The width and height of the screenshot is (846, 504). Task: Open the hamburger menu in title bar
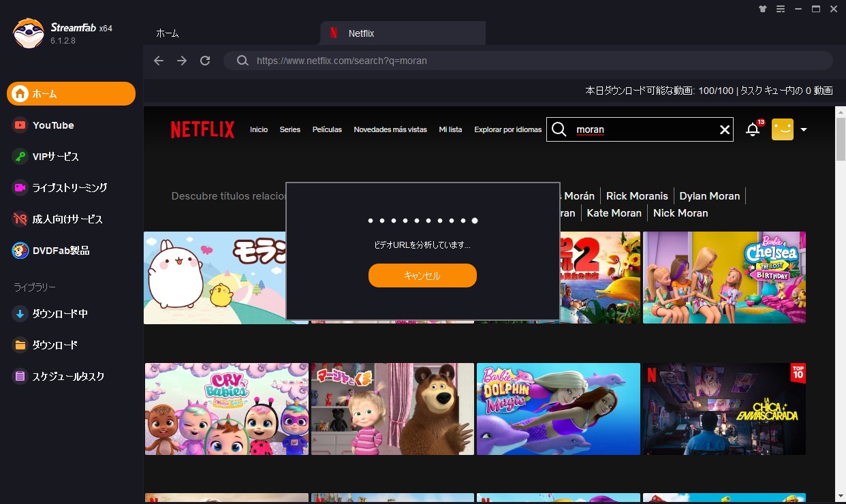pos(780,9)
